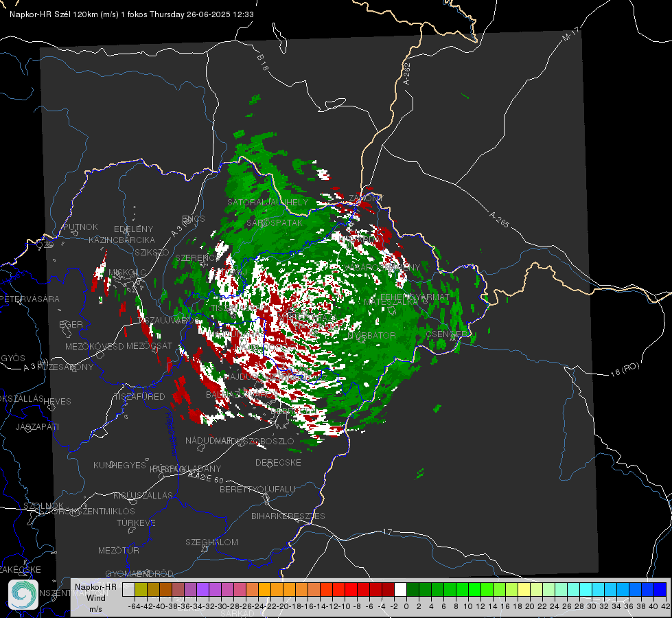Viewport: 672px width, 618px height.
Task: Click the A42/E 60 road label
Action: (206, 477)
